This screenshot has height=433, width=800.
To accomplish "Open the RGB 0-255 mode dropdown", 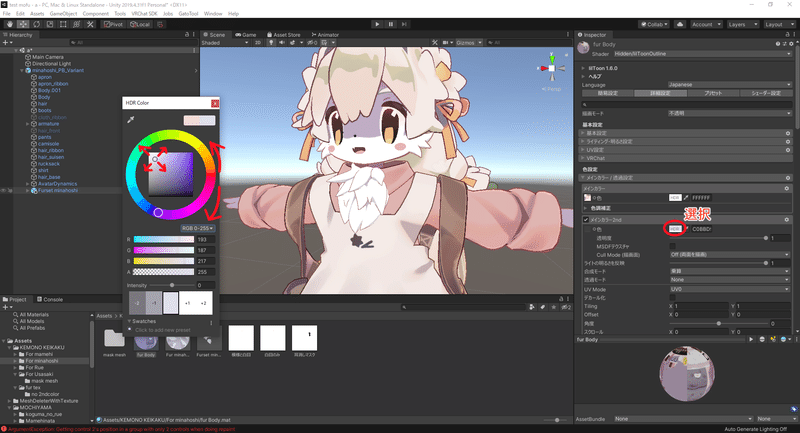I will (198, 228).
